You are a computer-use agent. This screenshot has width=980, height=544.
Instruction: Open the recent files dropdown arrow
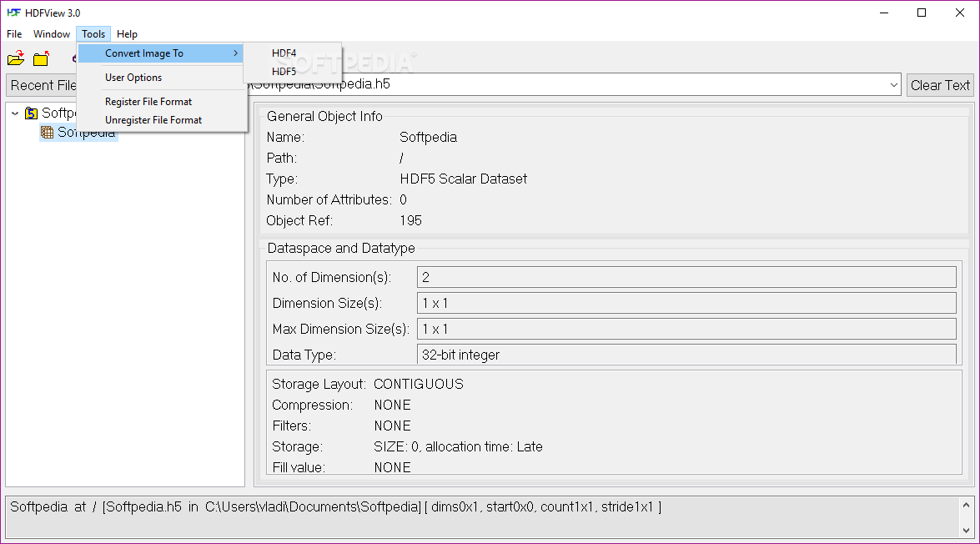coord(894,85)
